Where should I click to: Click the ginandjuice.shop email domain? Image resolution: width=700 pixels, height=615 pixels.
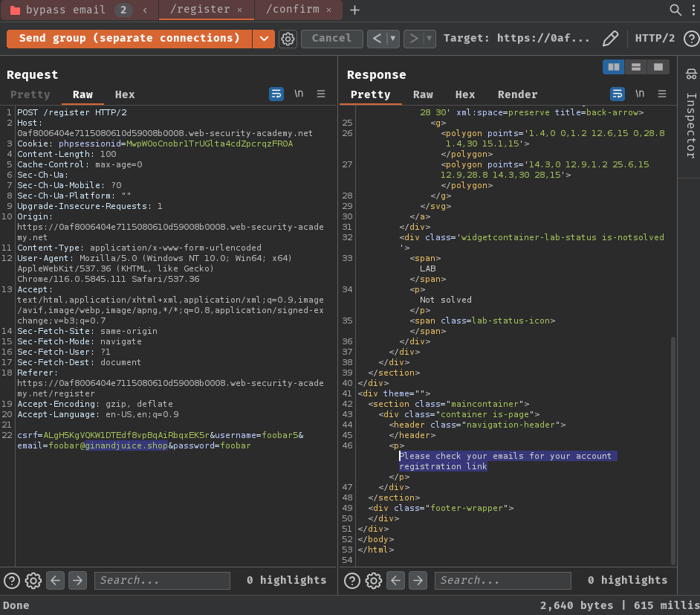click(126, 445)
